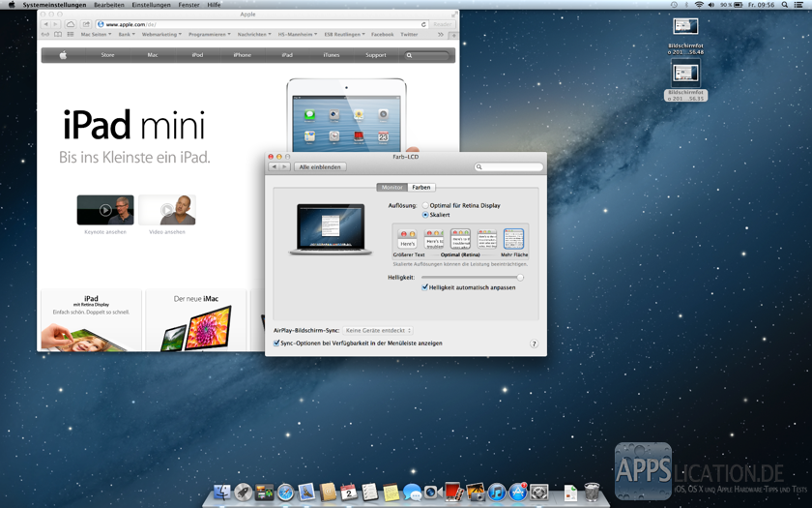
Task: Open Trash in the Dock
Action: pos(592,492)
